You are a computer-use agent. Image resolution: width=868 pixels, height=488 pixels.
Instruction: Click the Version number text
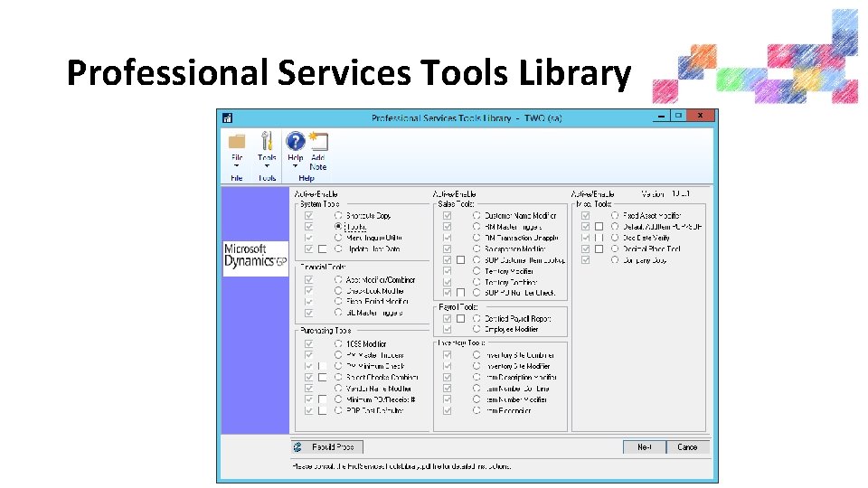[666, 193]
